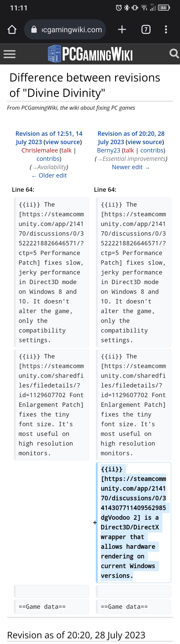Open the browser three-dot menu
Image resolution: width=180 pixels, height=644 pixels.
(166, 30)
